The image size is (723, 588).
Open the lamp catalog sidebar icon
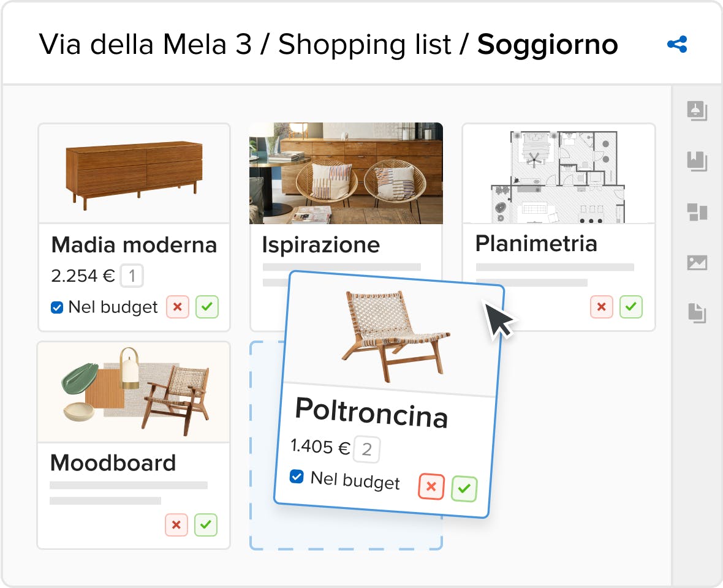[x=697, y=111]
